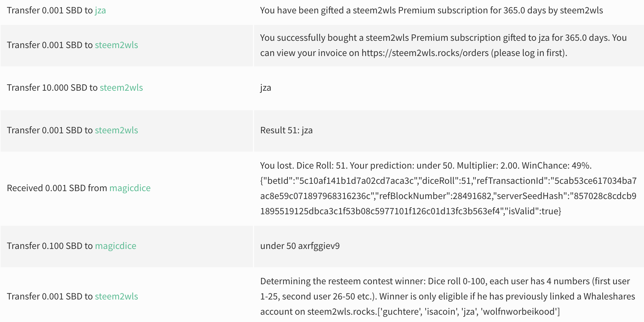
Task: Click the 'Transfer 0.100 SBD to' text
Action: (50, 246)
